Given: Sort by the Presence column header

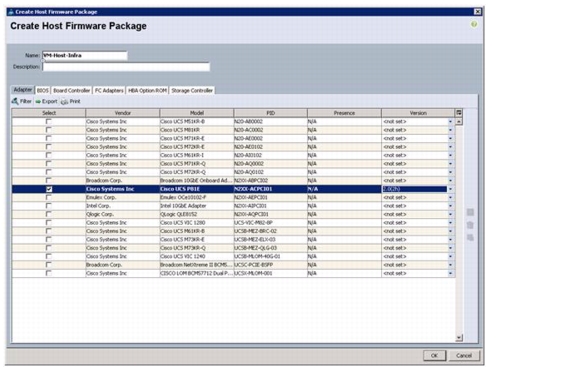Looking at the screenshot, I should (344, 113).
